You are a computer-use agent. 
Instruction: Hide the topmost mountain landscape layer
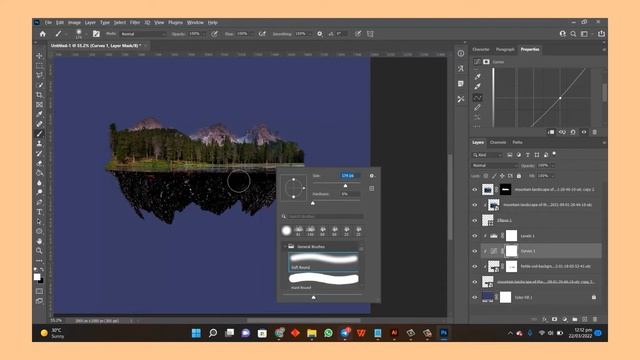pyautogui.click(x=475, y=189)
